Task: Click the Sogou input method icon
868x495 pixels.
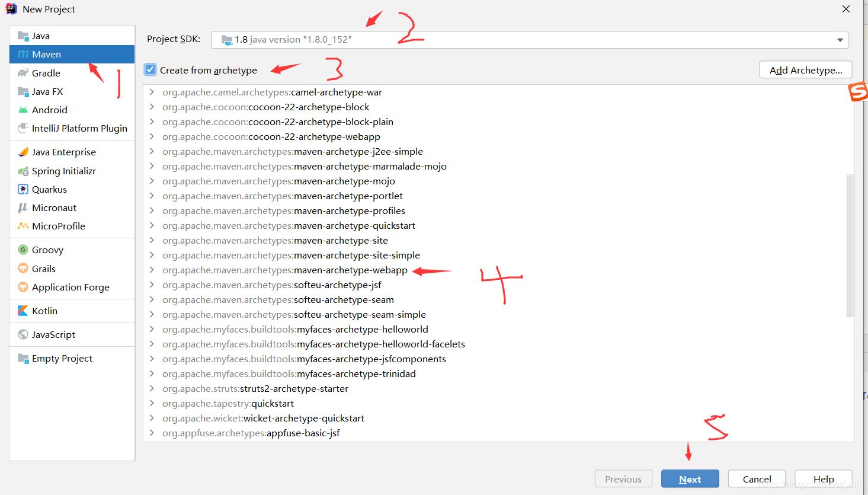Action: [858, 92]
